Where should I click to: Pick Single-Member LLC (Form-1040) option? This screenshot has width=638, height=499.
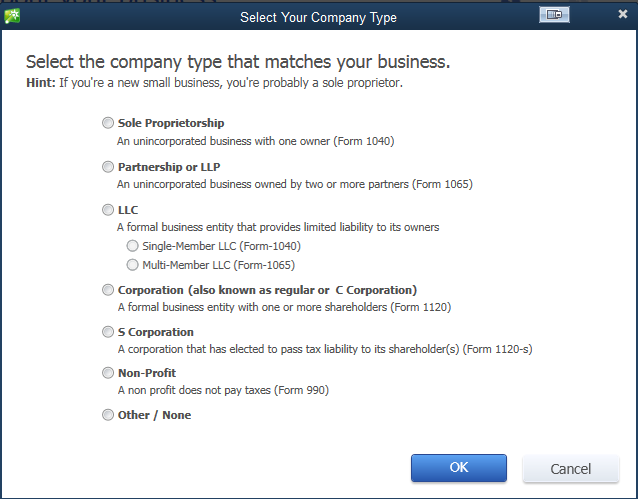[132, 246]
